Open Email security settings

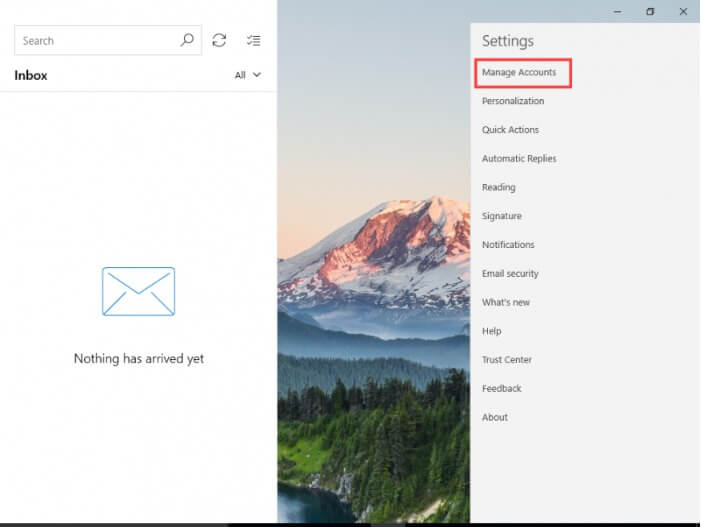pyautogui.click(x=510, y=274)
